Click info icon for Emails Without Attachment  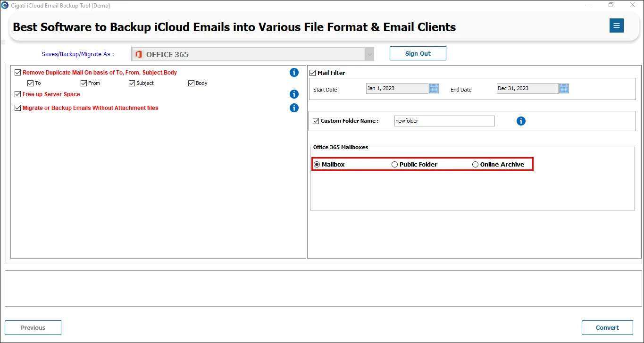click(294, 108)
